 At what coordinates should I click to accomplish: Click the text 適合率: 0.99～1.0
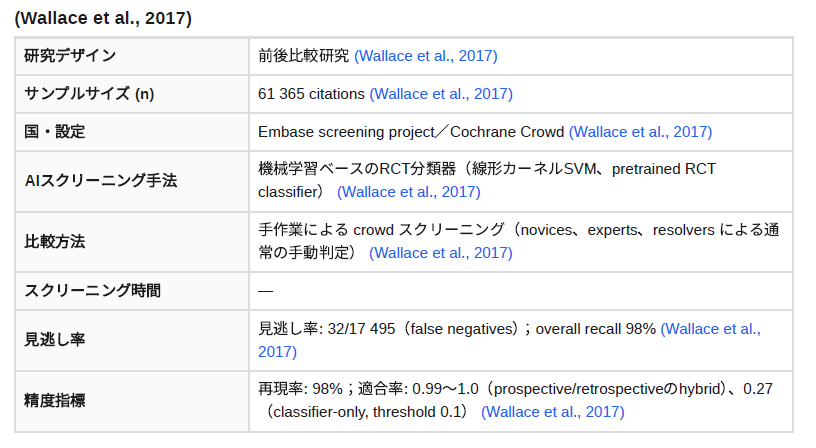click(x=418, y=389)
